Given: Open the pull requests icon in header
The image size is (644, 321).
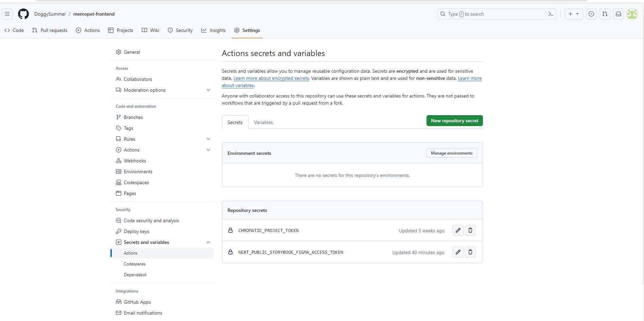Looking at the screenshot, I should (605, 14).
